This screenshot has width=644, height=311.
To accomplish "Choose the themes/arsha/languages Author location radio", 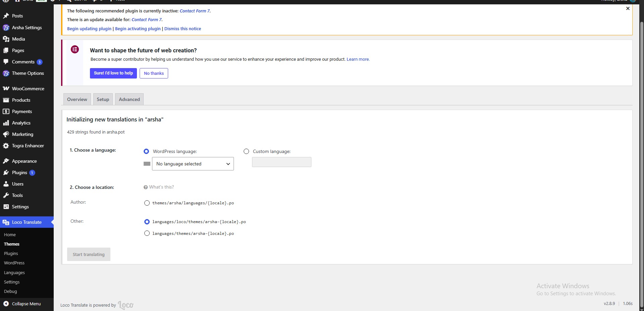I will 147,203.
